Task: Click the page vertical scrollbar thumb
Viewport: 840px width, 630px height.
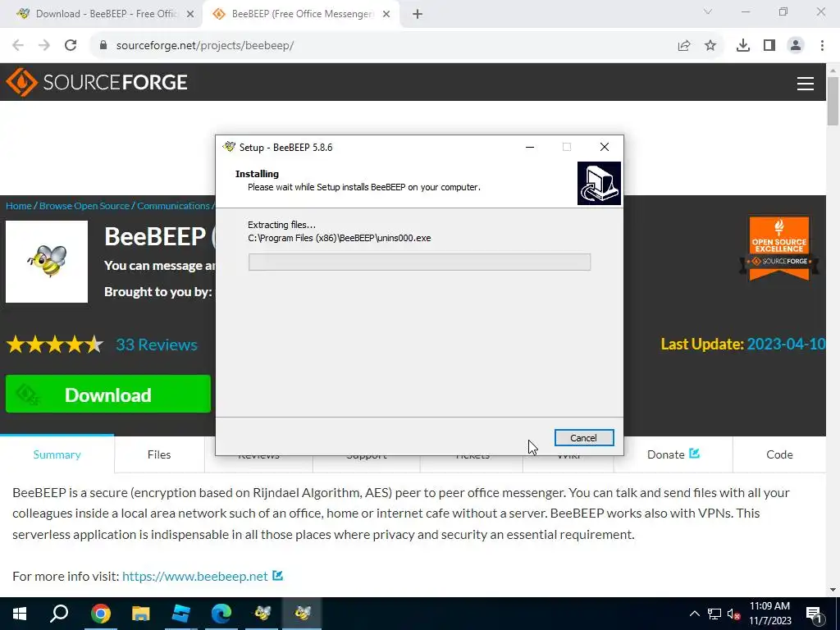Action: [833, 101]
